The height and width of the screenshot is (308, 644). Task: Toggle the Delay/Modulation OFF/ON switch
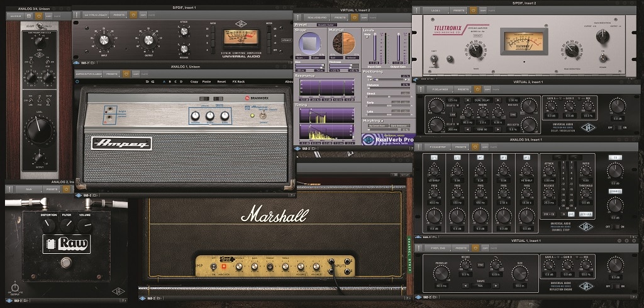[x=618, y=127]
